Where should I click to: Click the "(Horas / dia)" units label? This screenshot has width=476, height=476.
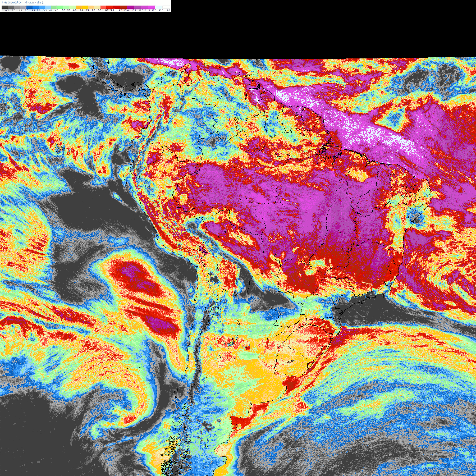[x=34, y=2]
